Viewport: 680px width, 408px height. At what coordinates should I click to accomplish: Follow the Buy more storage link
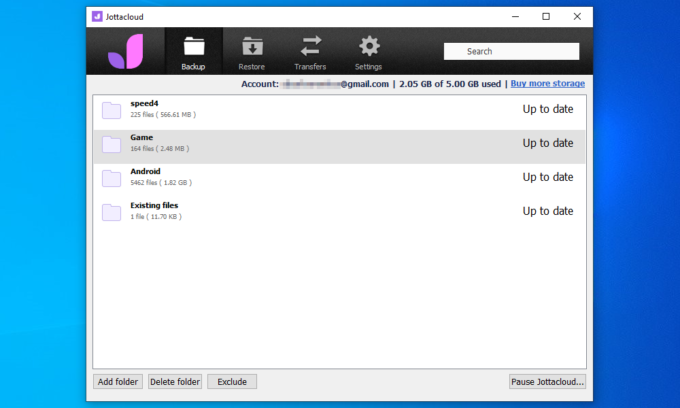547,84
